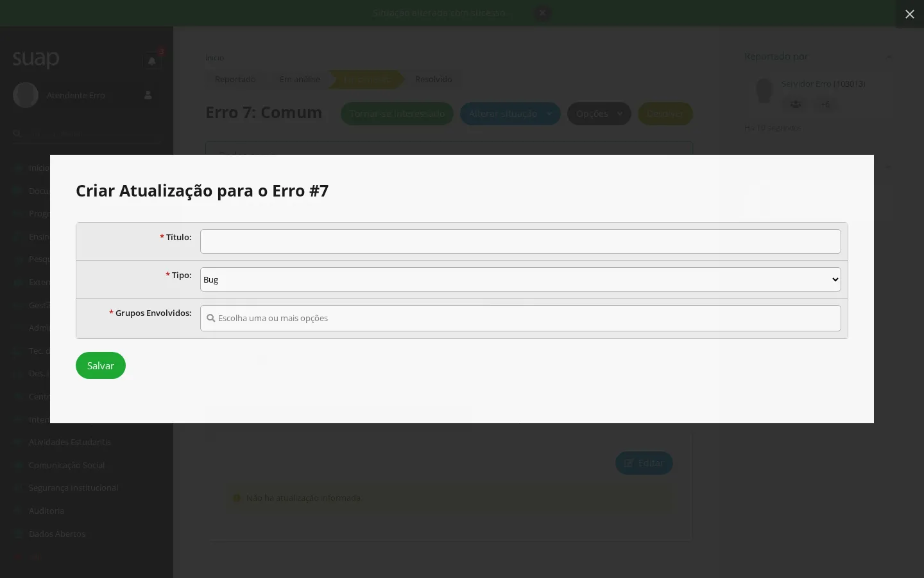Dismiss the success message with its x icon
924x578 pixels.
pos(542,13)
